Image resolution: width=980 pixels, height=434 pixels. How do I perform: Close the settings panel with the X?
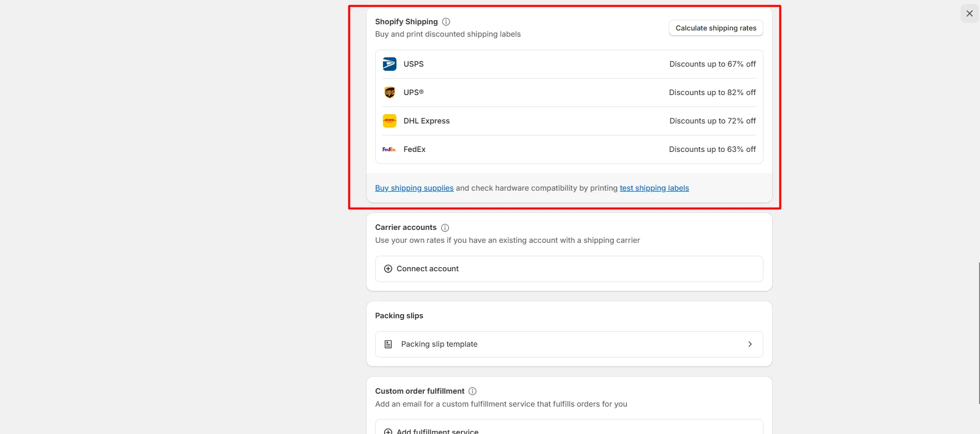[x=970, y=13]
